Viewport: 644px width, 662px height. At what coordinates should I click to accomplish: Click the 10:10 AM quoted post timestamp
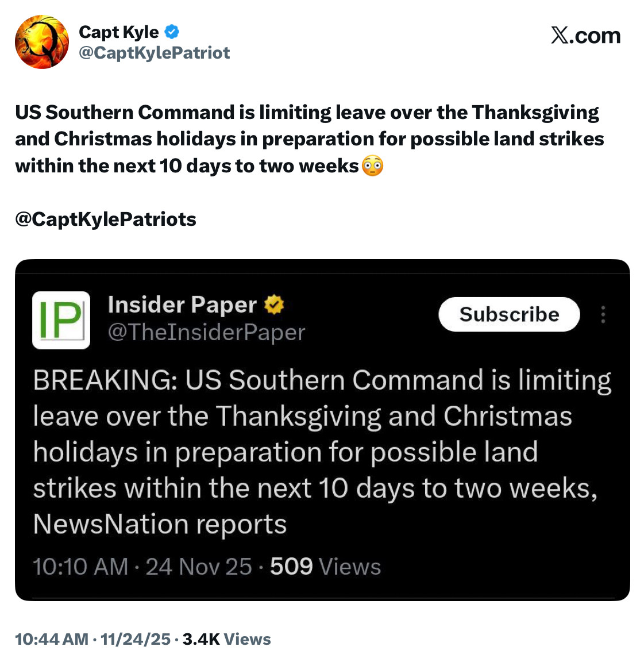click(x=80, y=567)
